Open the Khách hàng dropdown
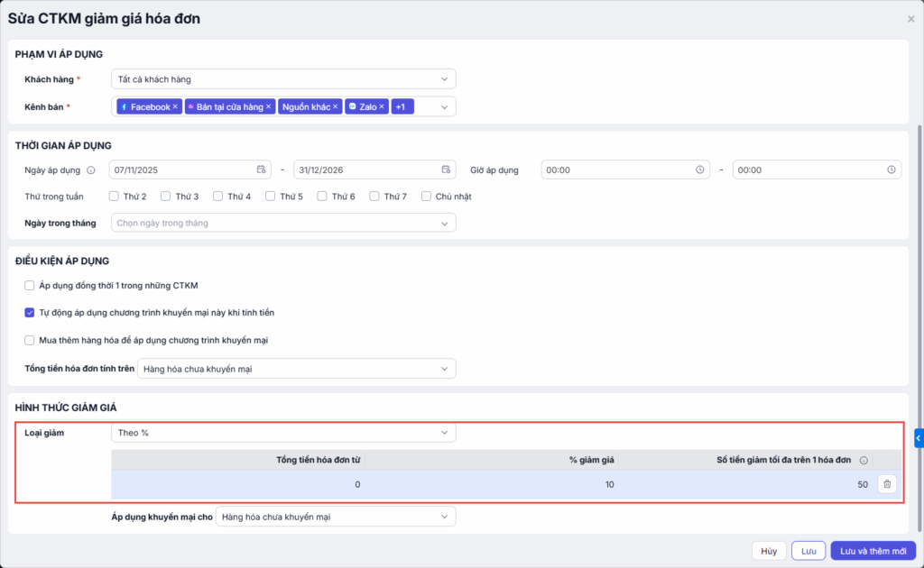924x568 pixels. 283,79
